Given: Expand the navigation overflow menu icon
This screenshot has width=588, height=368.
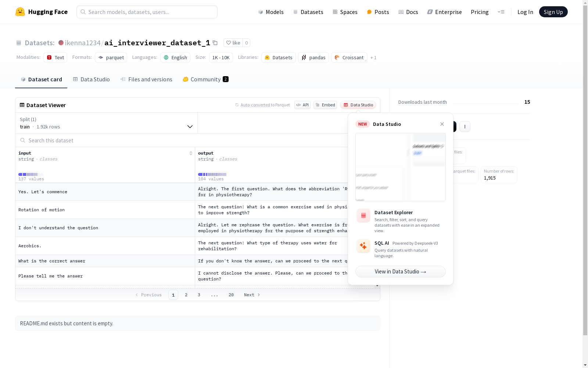Looking at the screenshot, I should pyautogui.click(x=501, y=12).
